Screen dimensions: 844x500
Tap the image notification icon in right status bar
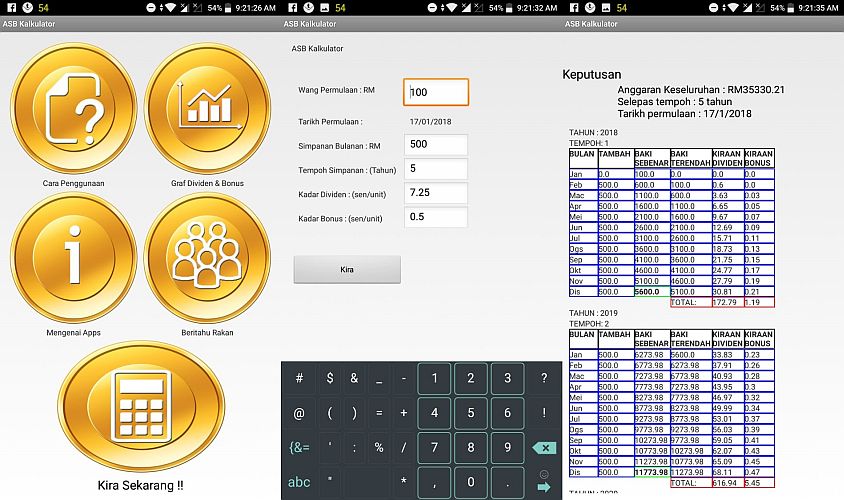pos(606,8)
